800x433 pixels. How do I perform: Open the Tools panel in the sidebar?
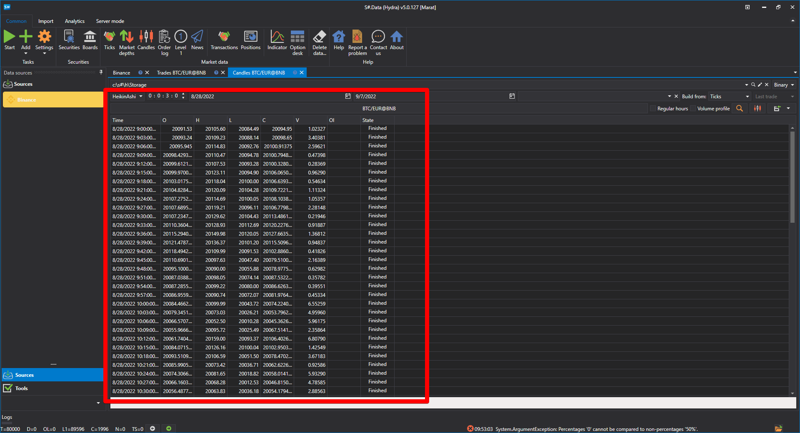(22, 388)
